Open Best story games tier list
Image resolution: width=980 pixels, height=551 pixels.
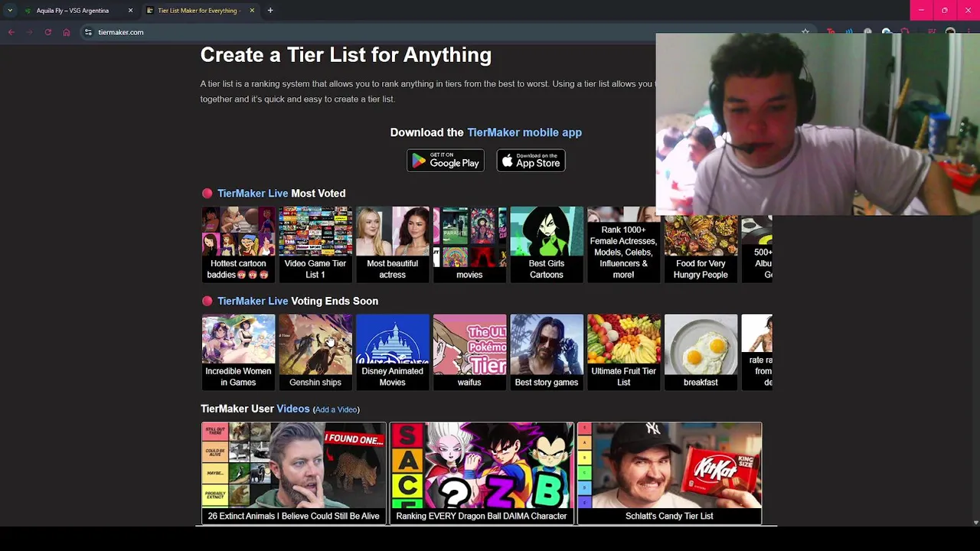point(547,352)
